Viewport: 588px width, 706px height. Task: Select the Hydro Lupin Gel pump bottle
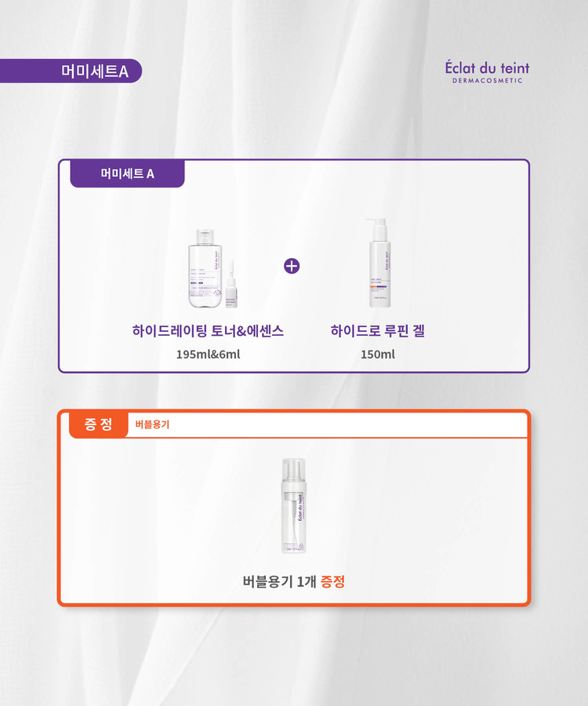coord(379,263)
